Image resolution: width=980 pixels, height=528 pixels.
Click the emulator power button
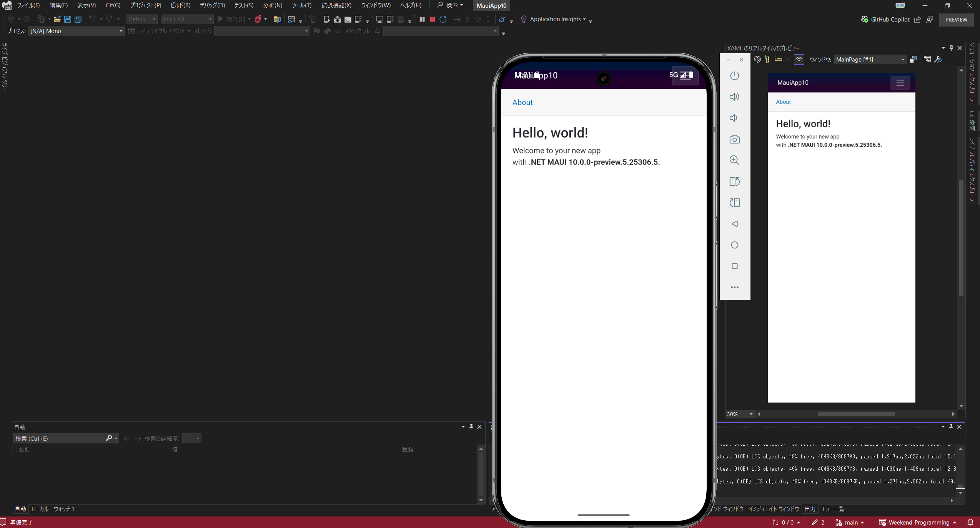point(735,76)
